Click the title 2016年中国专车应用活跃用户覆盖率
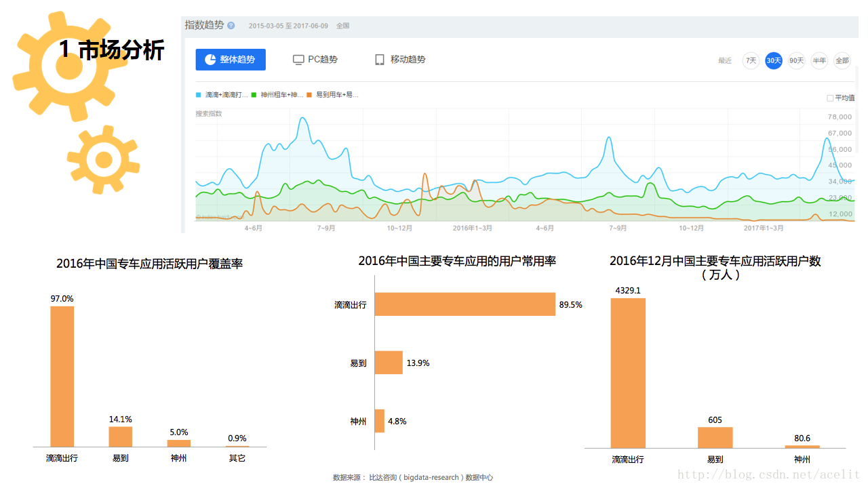 tap(149, 264)
